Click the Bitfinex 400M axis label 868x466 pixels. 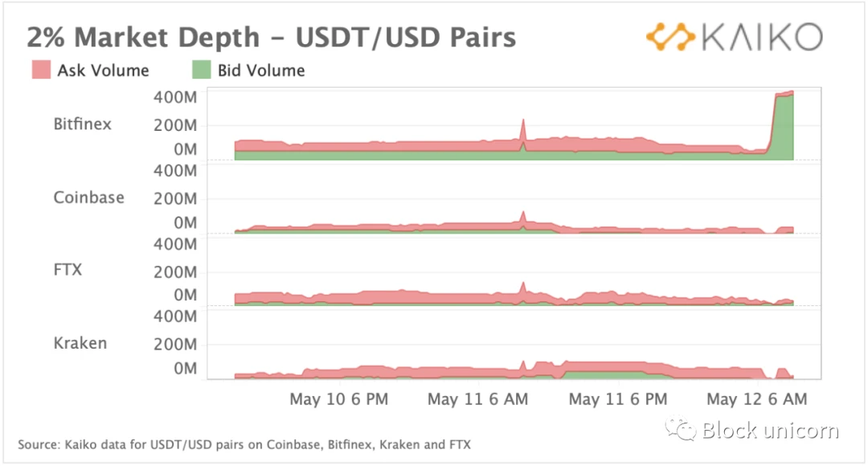(175, 97)
